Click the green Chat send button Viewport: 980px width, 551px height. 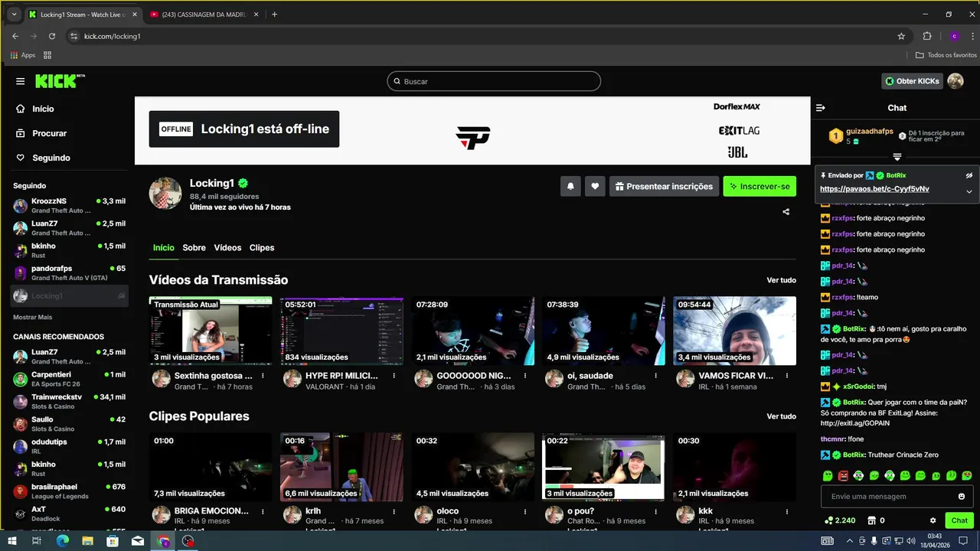coord(959,520)
